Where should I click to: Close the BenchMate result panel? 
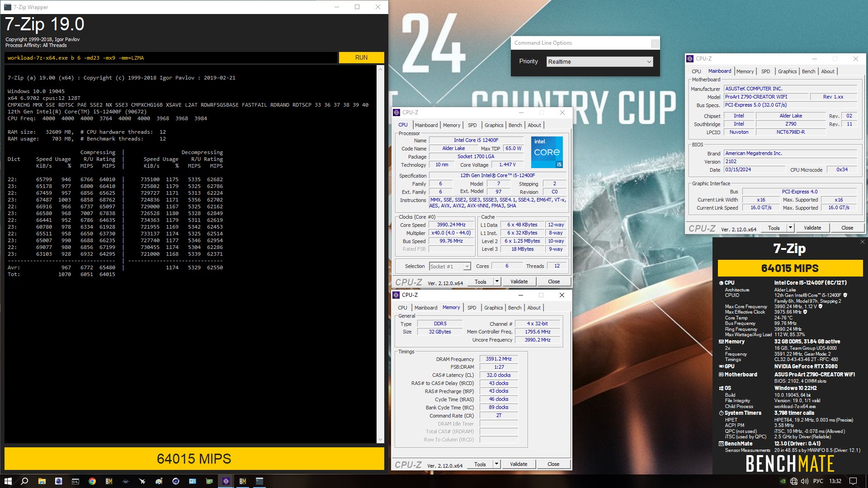pos(862,242)
